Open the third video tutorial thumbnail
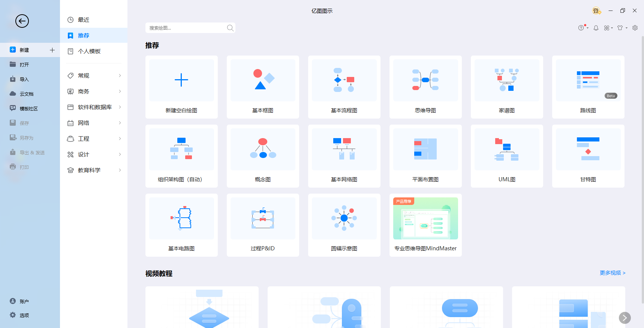 446,307
